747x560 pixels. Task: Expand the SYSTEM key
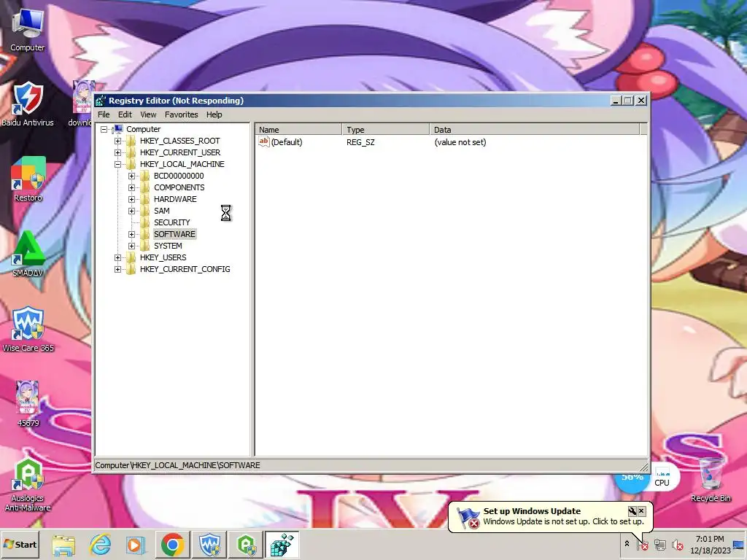click(131, 246)
